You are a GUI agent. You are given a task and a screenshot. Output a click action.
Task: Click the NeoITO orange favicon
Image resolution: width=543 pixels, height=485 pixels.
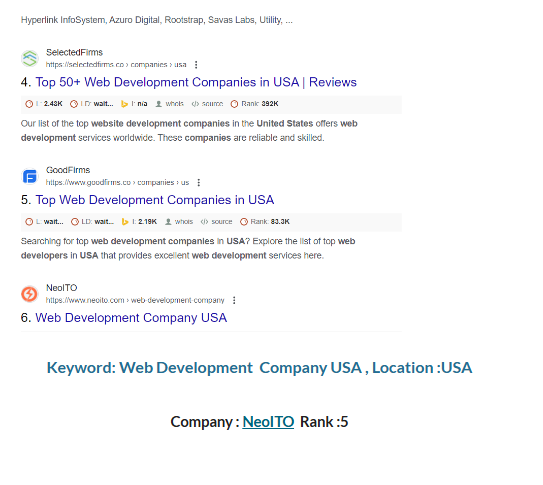pyautogui.click(x=30, y=294)
